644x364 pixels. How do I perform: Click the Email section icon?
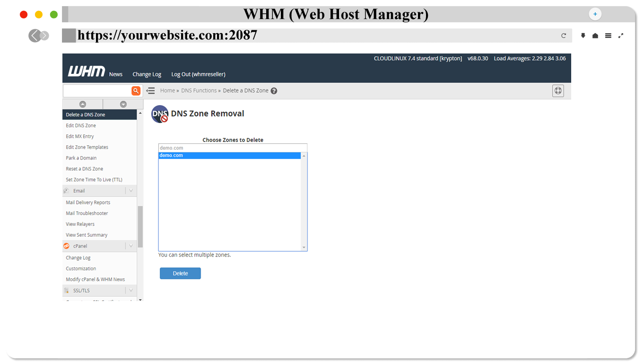coord(67,191)
